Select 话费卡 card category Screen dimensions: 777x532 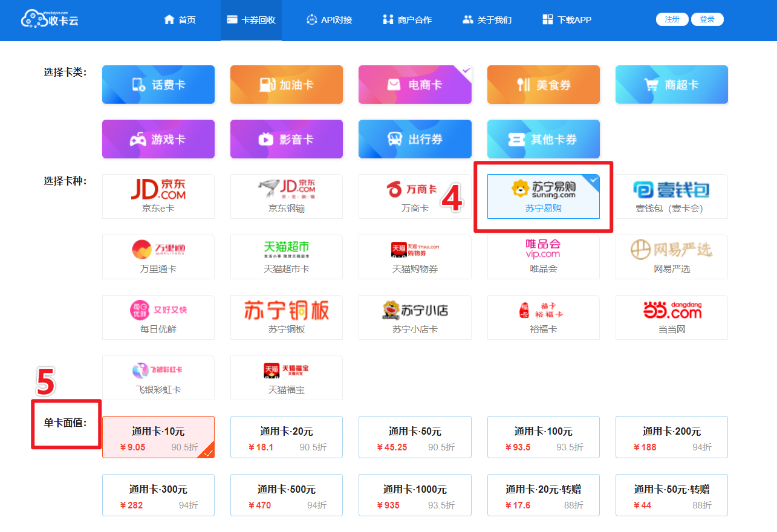pyautogui.click(x=158, y=85)
